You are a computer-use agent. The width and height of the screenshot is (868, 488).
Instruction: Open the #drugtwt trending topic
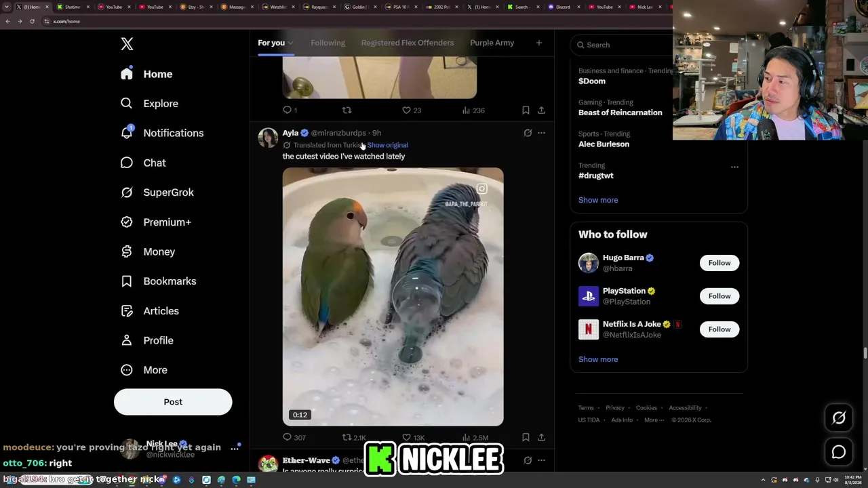click(x=596, y=176)
